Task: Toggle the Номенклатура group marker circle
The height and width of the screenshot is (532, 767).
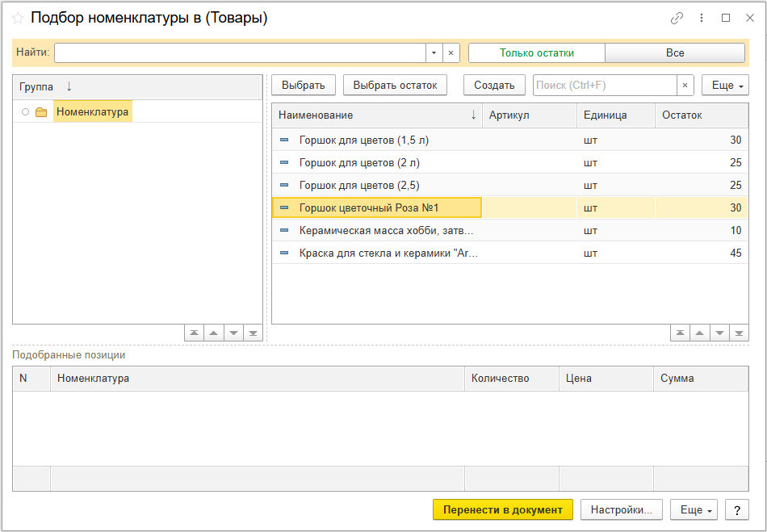Action: pyautogui.click(x=26, y=112)
